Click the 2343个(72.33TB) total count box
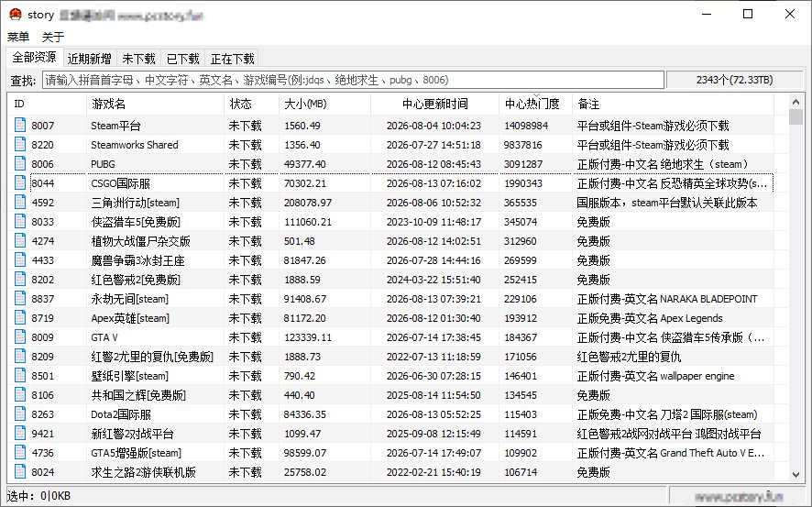Screen dimensions: 812x507 (x=734, y=80)
